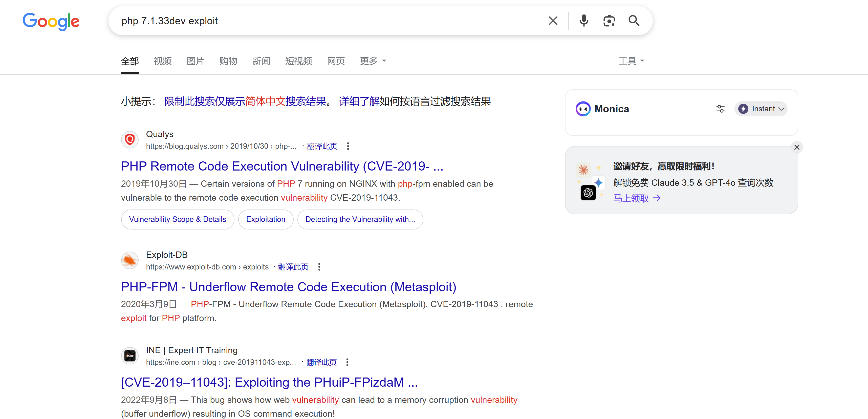Open more options for INE result
Viewport: 868px width, 419px height.
coord(347,362)
